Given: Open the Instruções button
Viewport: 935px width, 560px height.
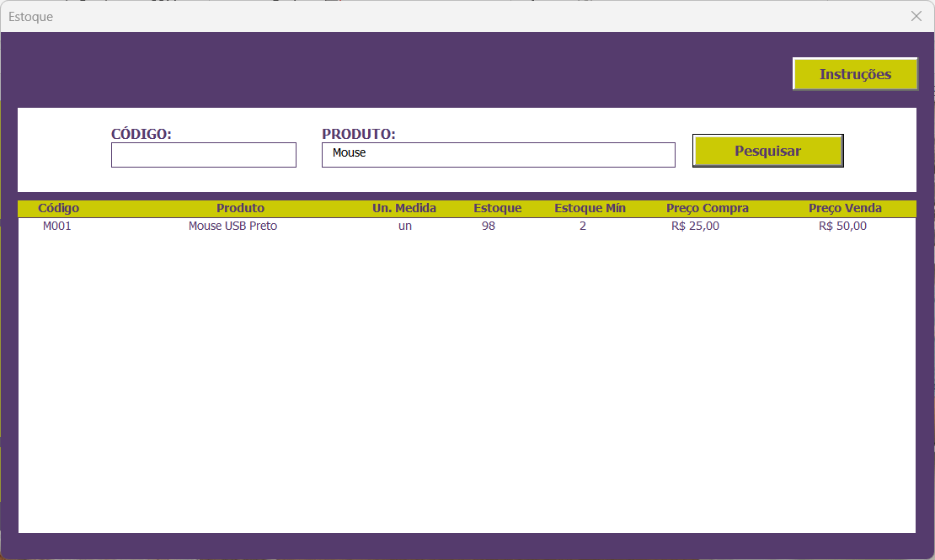Looking at the screenshot, I should [855, 74].
